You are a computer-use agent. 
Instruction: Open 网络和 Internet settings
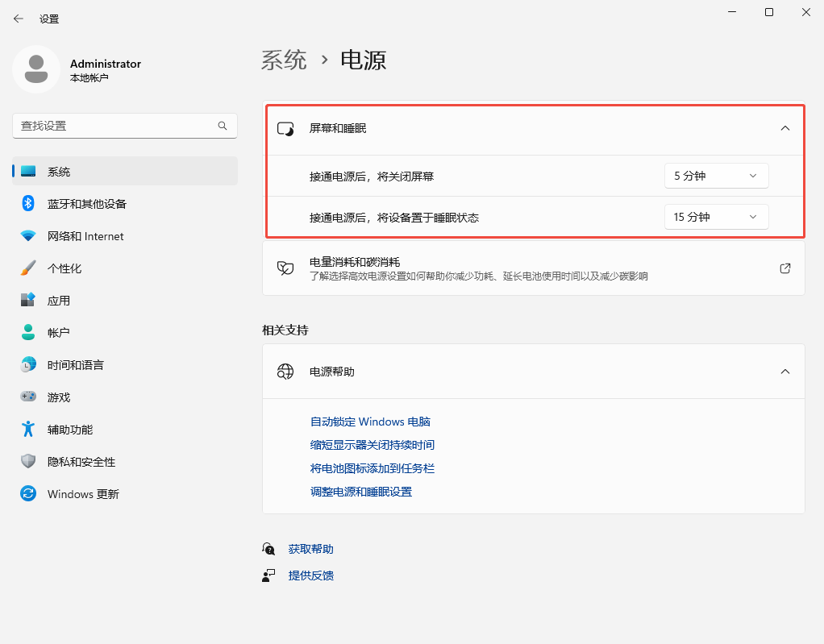[125, 236]
